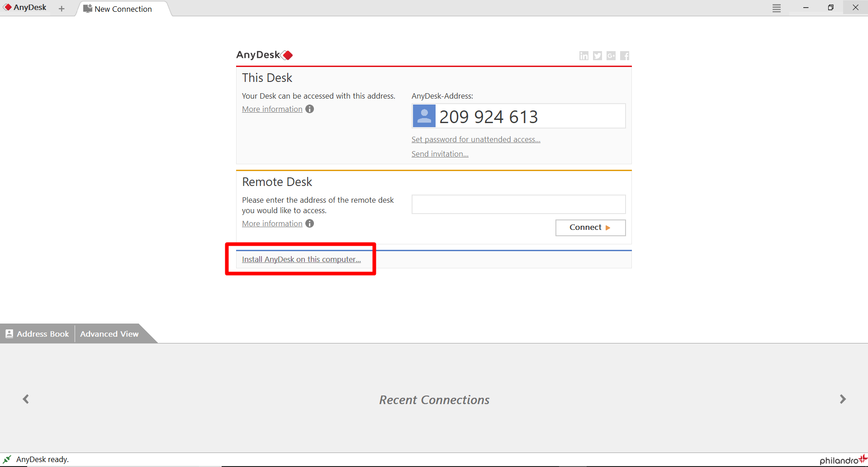Open the Address Book tab
868x467 pixels.
point(38,334)
